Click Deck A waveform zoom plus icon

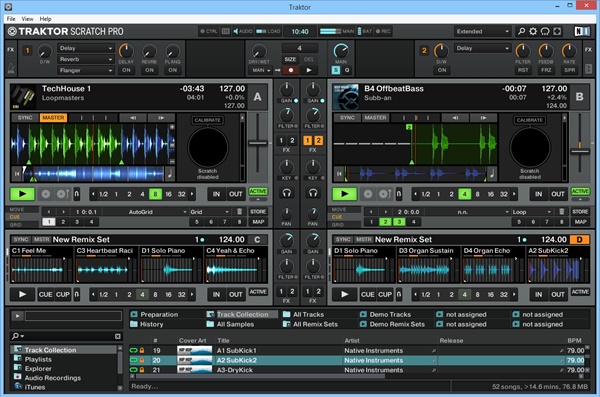point(172,127)
